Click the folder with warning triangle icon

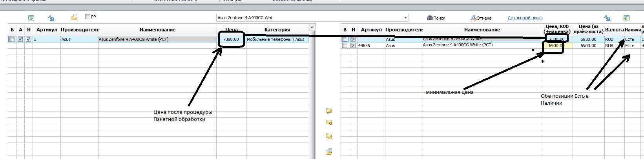pyautogui.click(x=329, y=137)
